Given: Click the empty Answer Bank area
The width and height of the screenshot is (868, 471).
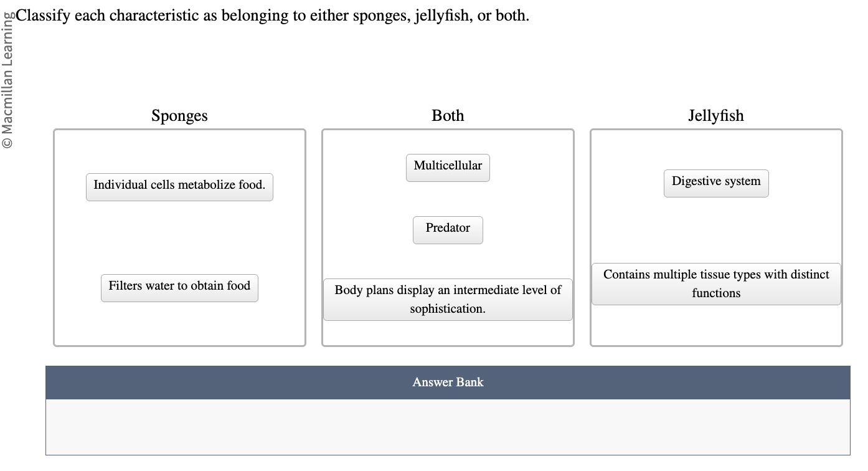Looking at the screenshot, I should (x=448, y=427).
